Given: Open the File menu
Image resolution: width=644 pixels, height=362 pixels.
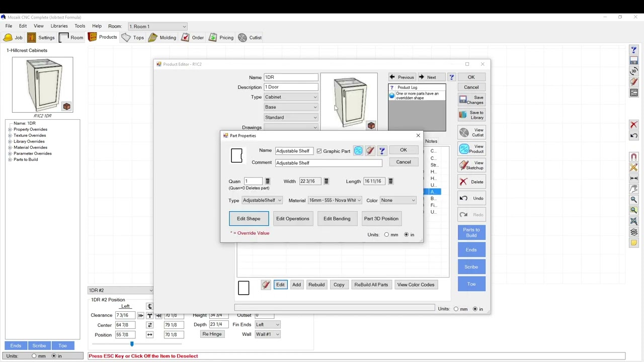Looking at the screenshot, I should click(9, 26).
